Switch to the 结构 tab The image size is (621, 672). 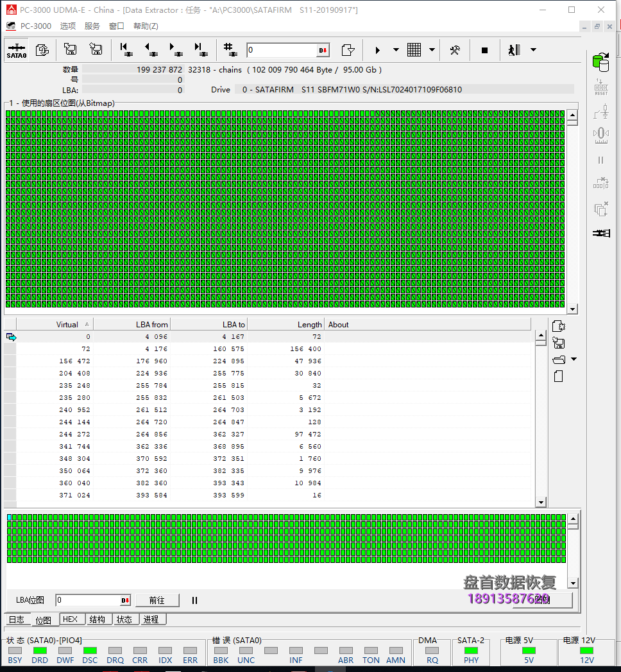[98, 619]
